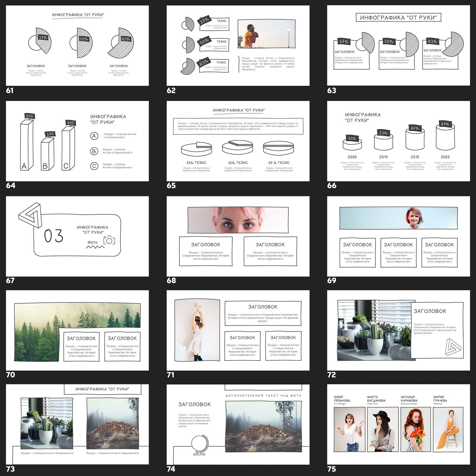
Task: Select slide thumbnail numbered 71
Action: pos(238,330)
